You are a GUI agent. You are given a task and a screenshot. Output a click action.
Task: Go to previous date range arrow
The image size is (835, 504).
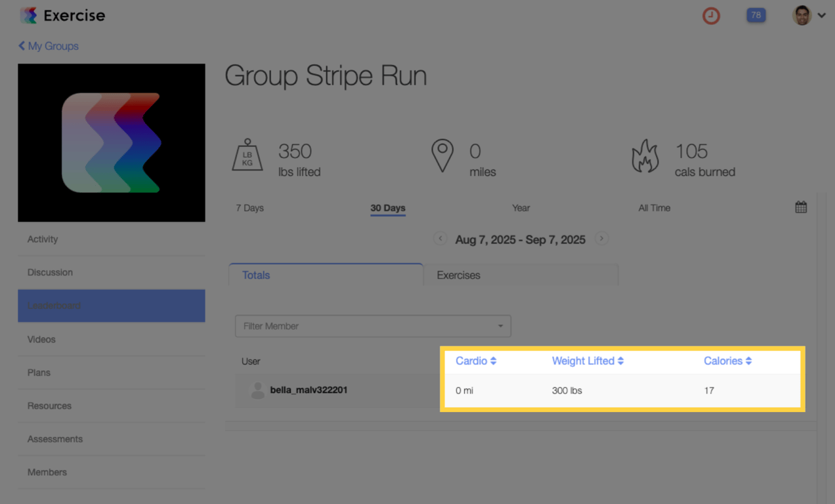point(440,239)
